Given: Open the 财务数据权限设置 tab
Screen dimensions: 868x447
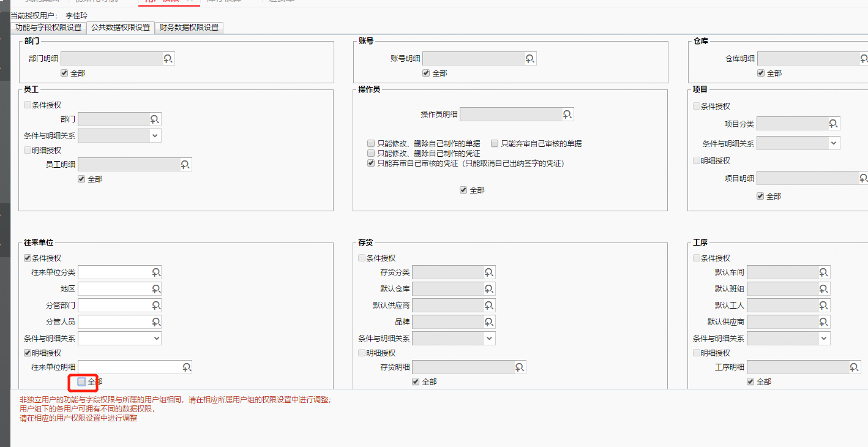Looking at the screenshot, I should click(189, 28).
